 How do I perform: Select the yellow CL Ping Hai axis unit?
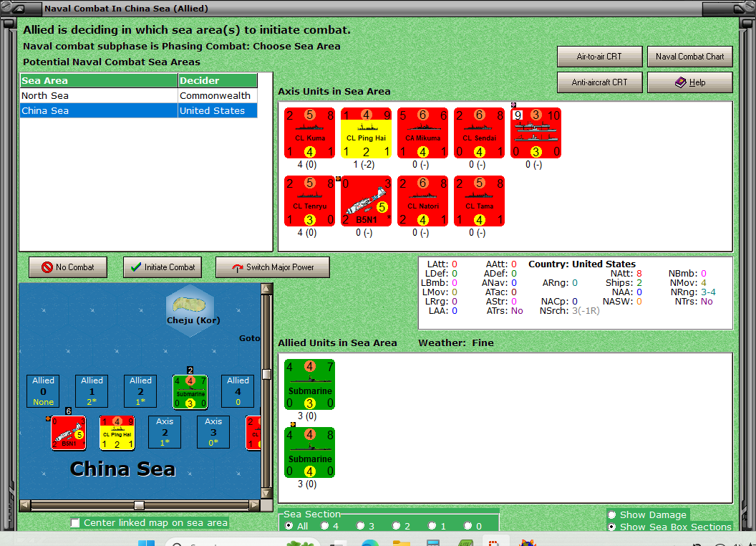click(x=366, y=133)
